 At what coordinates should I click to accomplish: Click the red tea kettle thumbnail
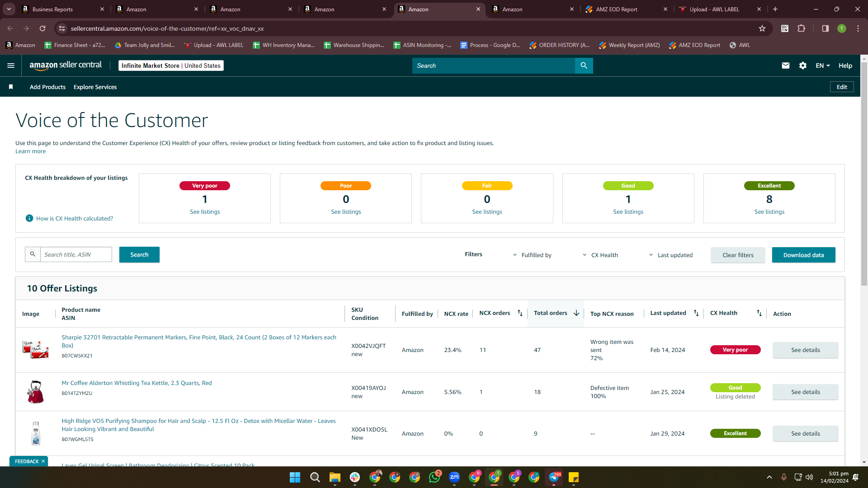click(35, 392)
